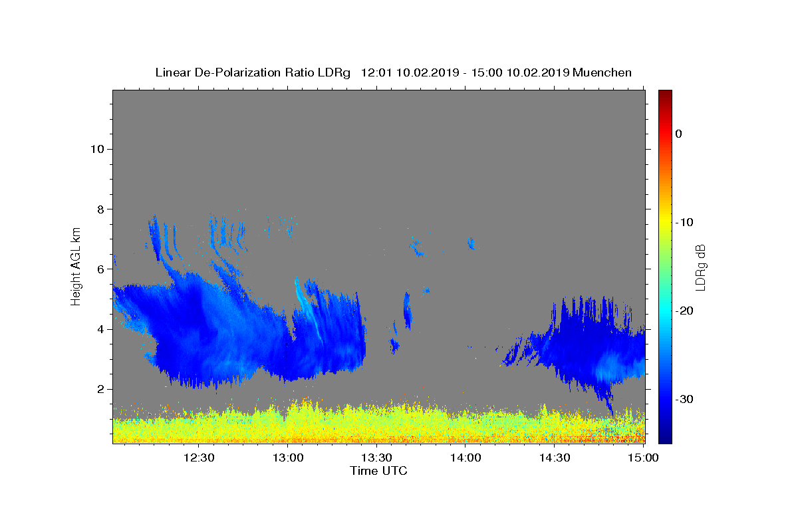Click the 'Muenchen' location text in title
This screenshot has width=798, height=532.
602,72
